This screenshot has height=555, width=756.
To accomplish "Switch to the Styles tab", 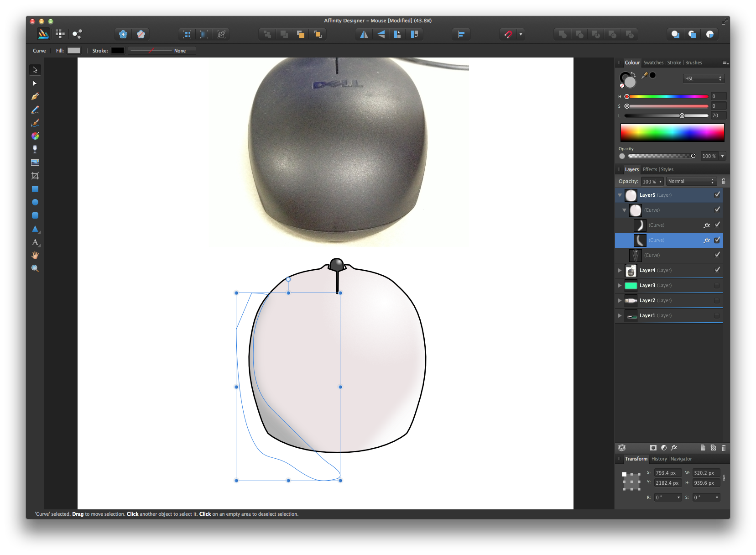I will click(667, 169).
